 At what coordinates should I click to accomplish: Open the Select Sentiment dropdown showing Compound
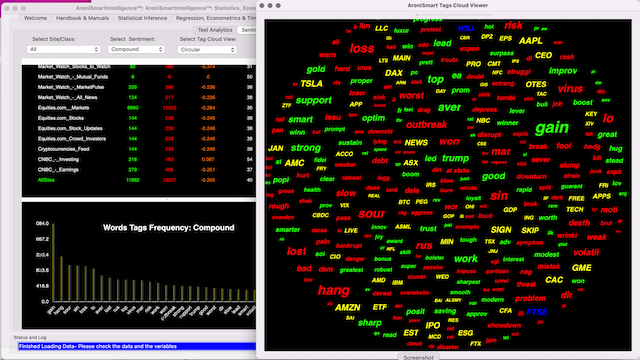point(136,49)
